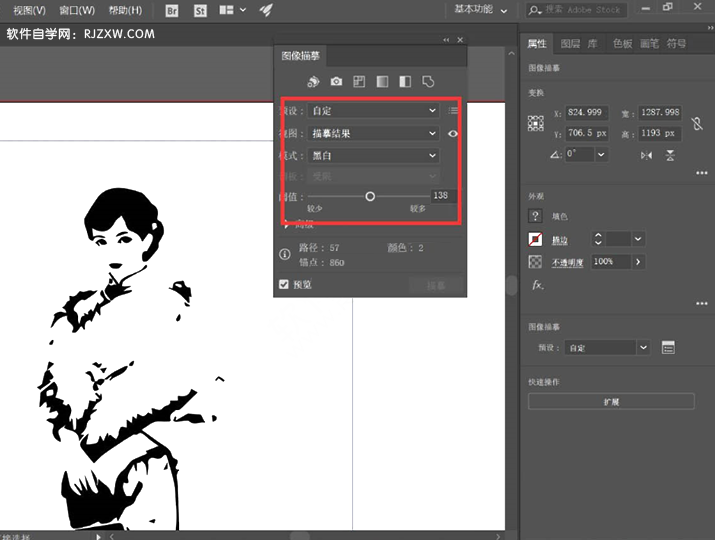Switch to the 符号 tab
The width and height of the screenshot is (715, 540).
676,44
